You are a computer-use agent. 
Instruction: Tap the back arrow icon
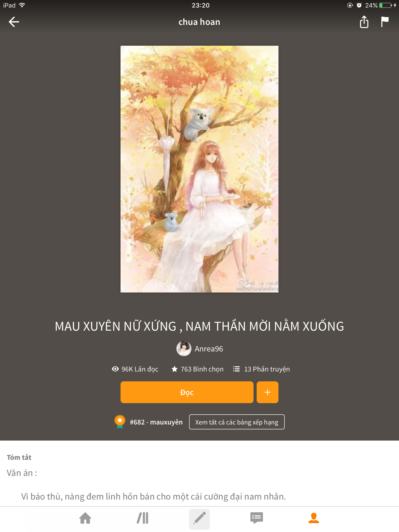14,22
